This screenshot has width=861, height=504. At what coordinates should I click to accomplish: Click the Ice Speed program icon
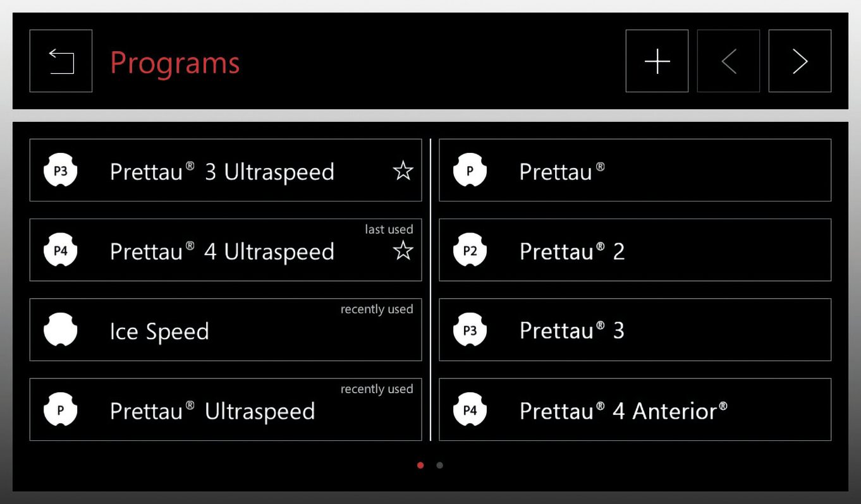[61, 330]
